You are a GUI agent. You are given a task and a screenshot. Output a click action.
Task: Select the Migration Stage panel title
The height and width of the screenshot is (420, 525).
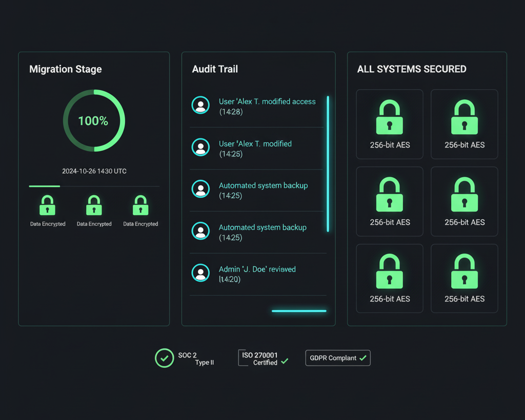coord(65,69)
